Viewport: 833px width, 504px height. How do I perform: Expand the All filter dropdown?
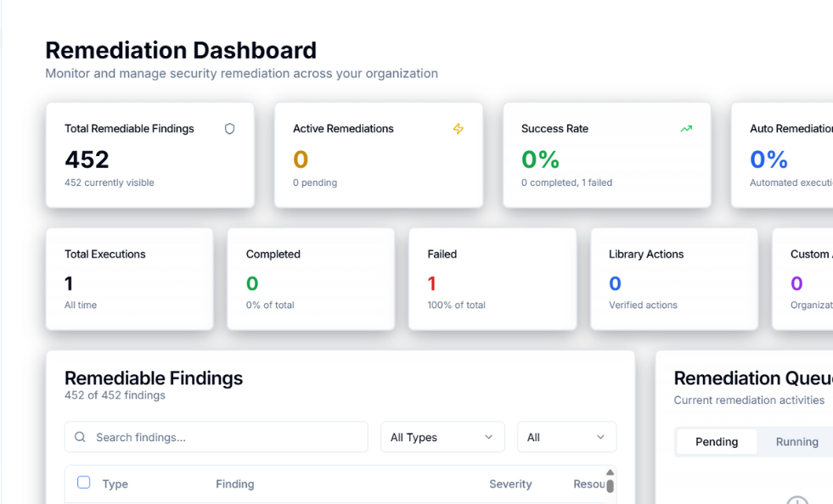point(566,437)
